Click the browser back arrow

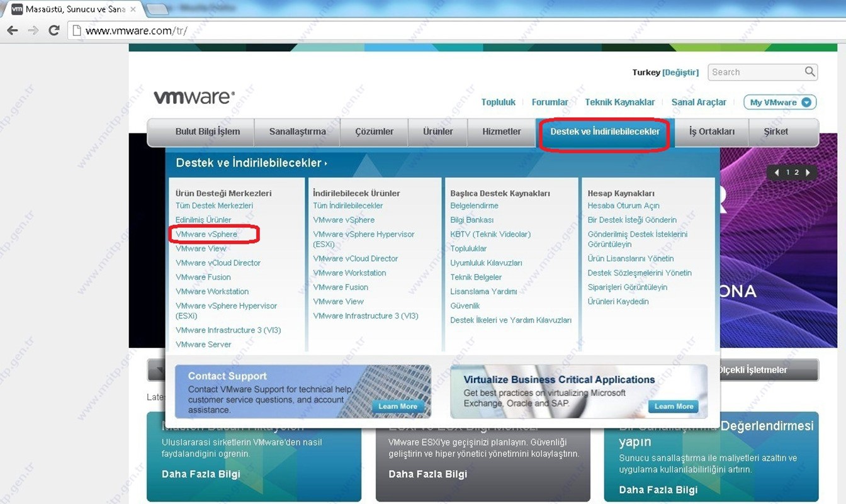click(x=13, y=30)
